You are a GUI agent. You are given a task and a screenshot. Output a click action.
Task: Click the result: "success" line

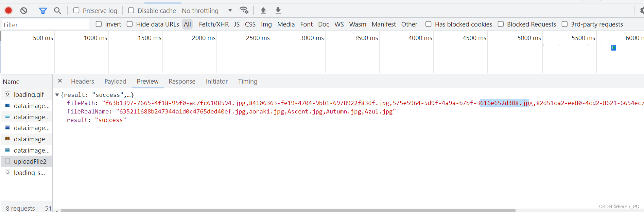coord(97,120)
